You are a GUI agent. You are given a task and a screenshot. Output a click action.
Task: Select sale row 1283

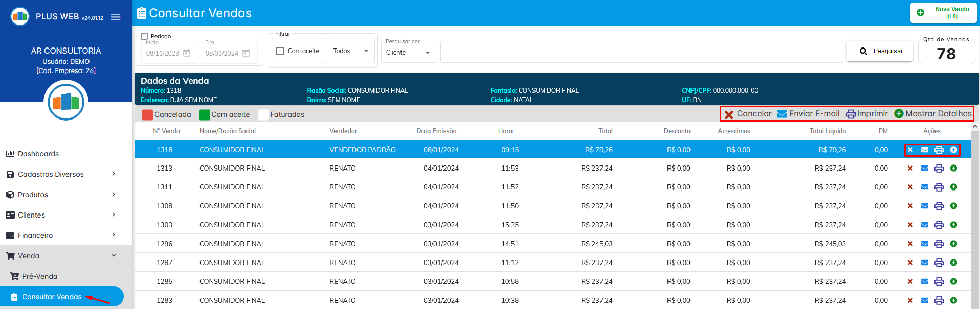[x=552, y=300]
